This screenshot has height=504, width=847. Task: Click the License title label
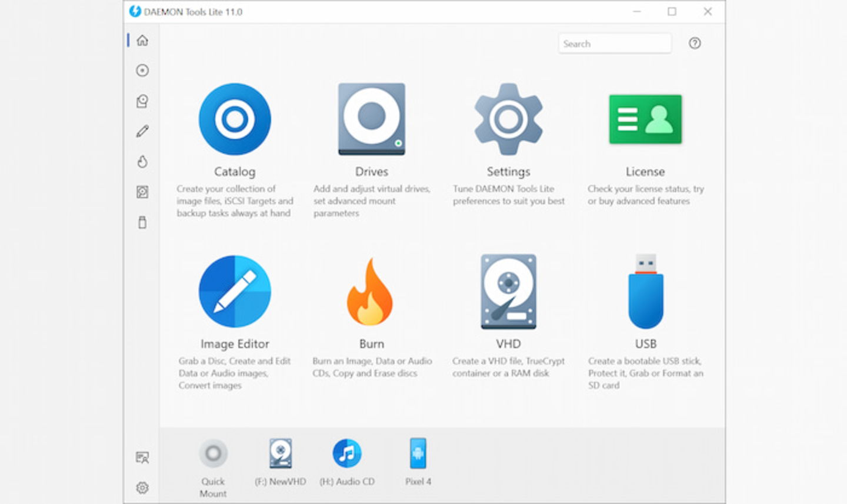pos(645,172)
